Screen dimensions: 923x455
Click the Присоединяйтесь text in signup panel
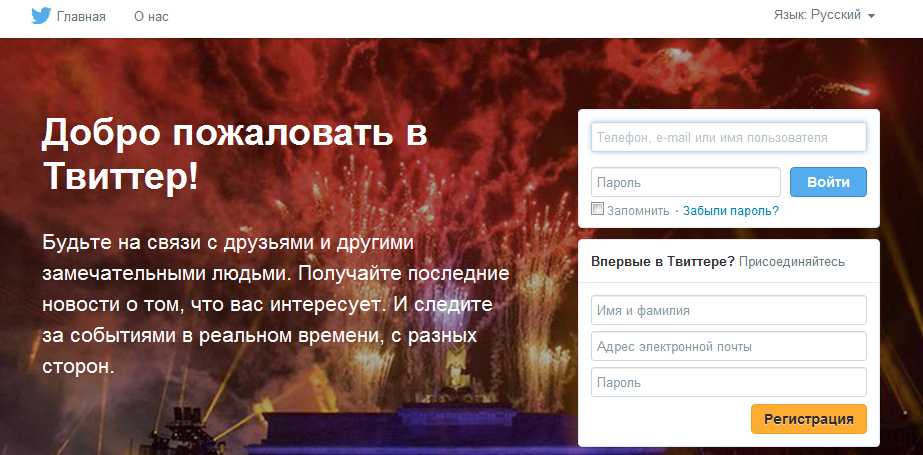792,262
